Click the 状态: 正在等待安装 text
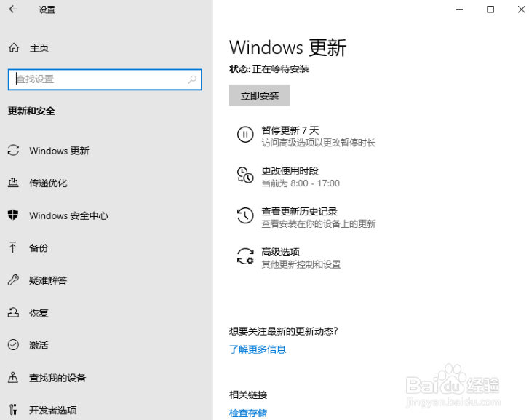 [x=269, y=69]
